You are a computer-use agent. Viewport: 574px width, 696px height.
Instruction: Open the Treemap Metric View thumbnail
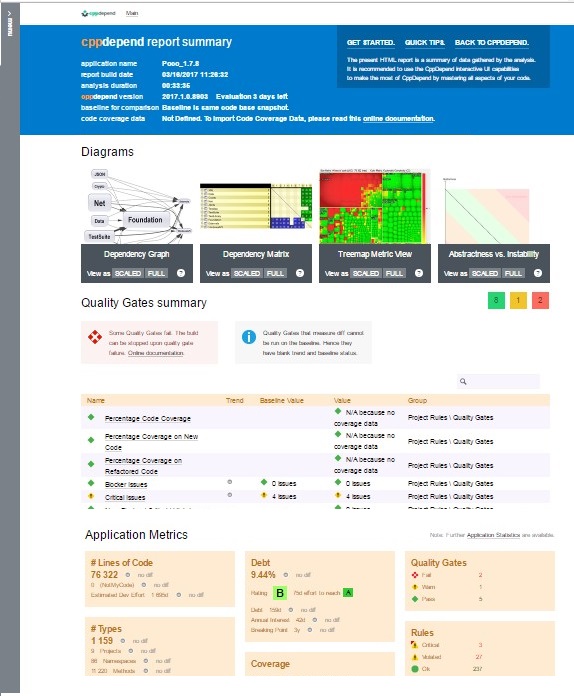(x=375, y=206)
